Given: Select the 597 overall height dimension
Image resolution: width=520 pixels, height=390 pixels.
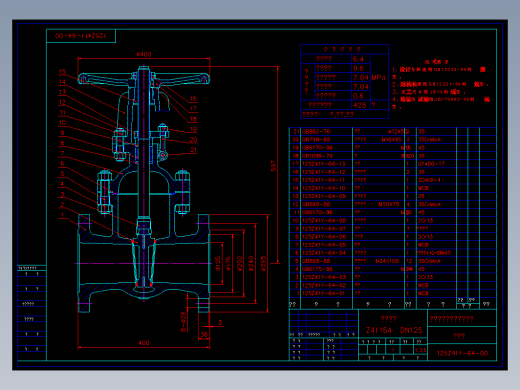Looking at the screenshot, I should (273, 166).
